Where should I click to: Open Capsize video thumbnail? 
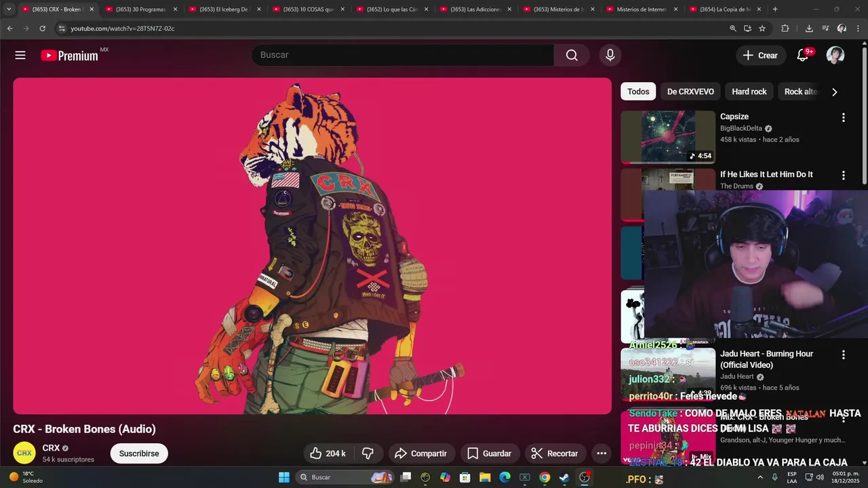click(x=668, y=137)
